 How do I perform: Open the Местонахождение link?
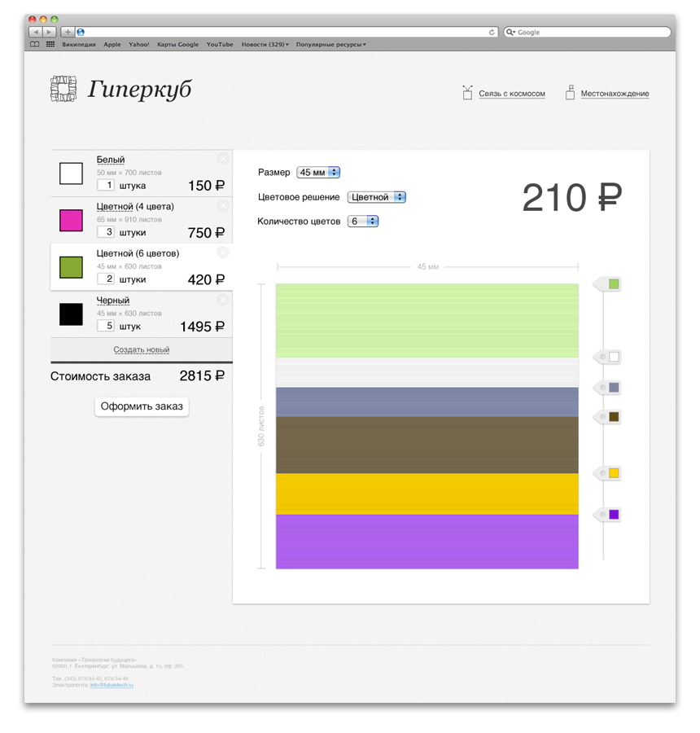(x=615, y=94)
